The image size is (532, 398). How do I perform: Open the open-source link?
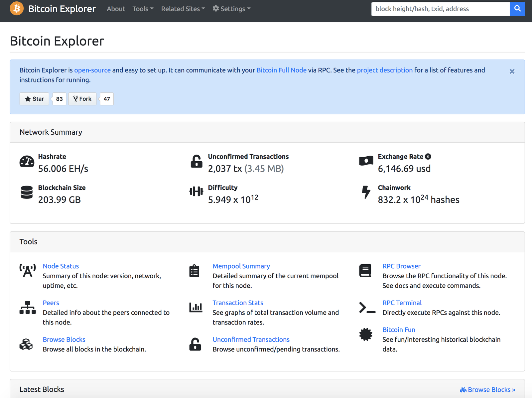[x=92, y=70]
